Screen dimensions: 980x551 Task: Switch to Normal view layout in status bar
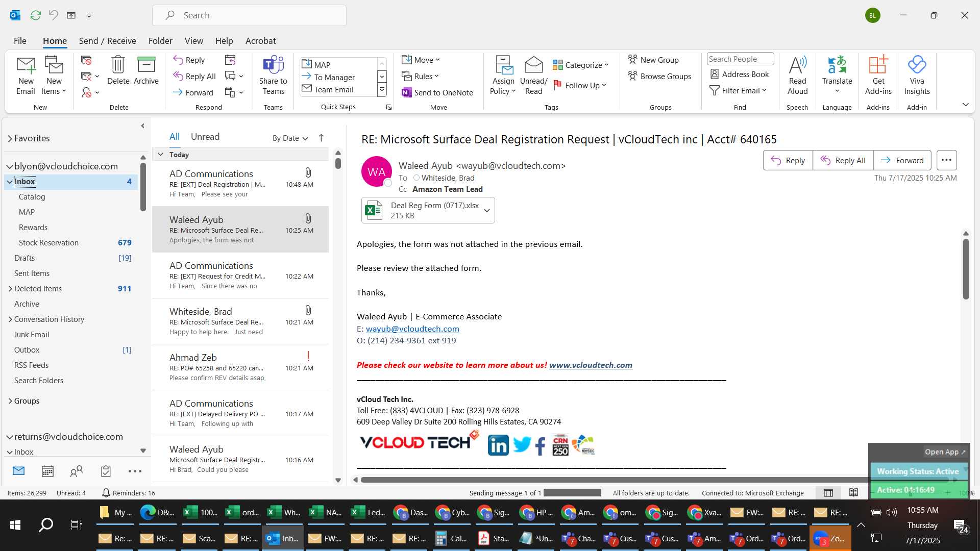[828, 493]
